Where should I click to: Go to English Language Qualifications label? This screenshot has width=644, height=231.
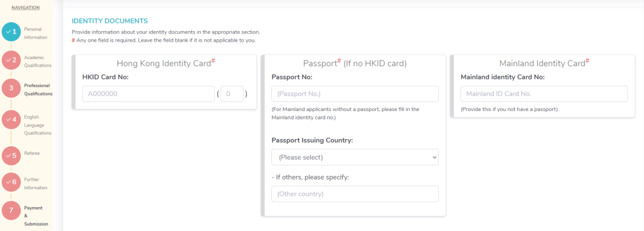click(38, 125)
